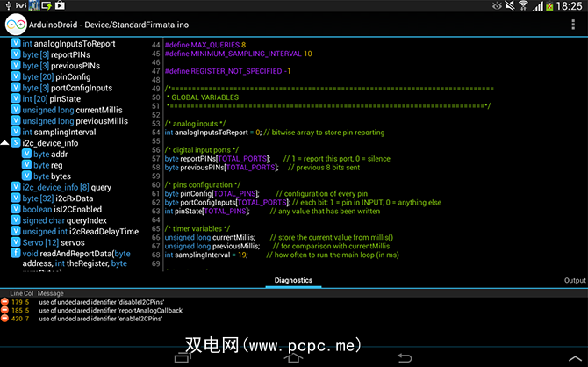Viewport: 588px width, 367px height.
Task: Switch to the Diagnostics tab
Action: click(x=294, y=280)
